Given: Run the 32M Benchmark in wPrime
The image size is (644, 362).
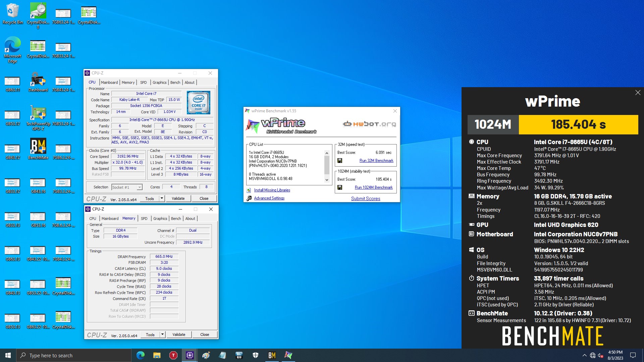Looking at the screenshot, I should 376,161.
